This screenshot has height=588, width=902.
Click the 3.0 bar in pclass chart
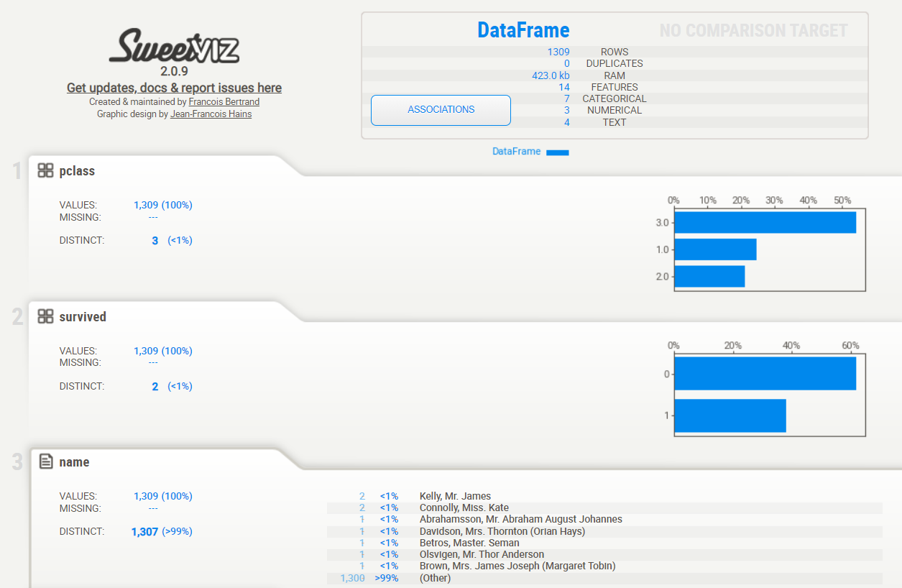pos(765,223)
